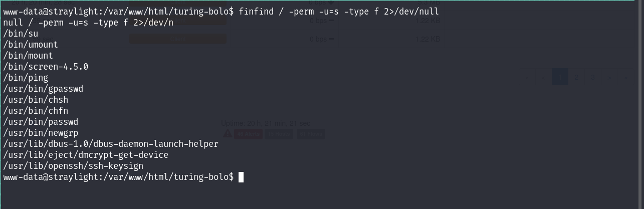Open page 3 in background pagination
This screenshot has width=644, height=209.
point(593,77)
